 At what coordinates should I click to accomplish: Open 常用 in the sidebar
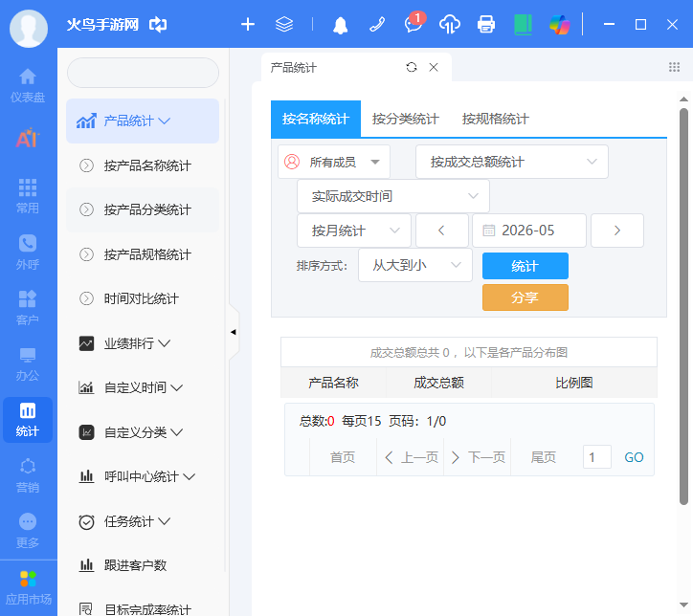pyautogui.click(x=28, y=196)
